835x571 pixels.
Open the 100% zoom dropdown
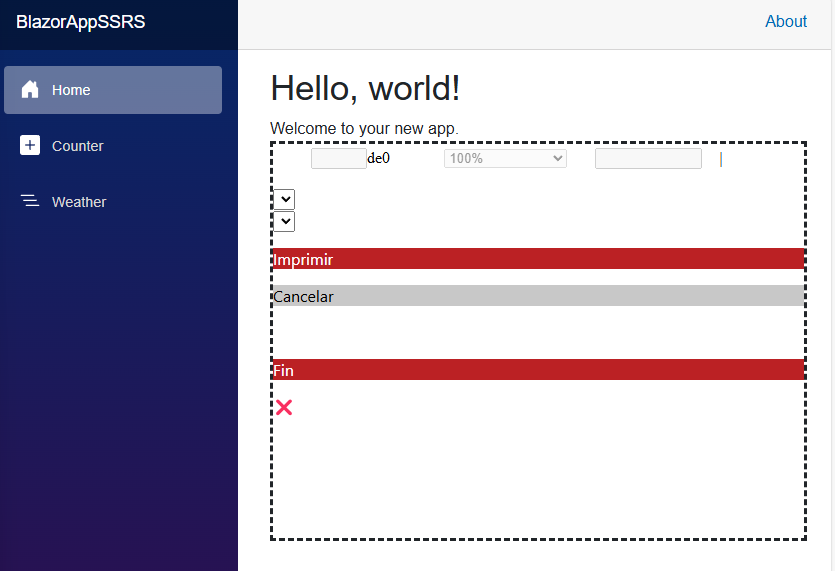[x=505, y=158]
